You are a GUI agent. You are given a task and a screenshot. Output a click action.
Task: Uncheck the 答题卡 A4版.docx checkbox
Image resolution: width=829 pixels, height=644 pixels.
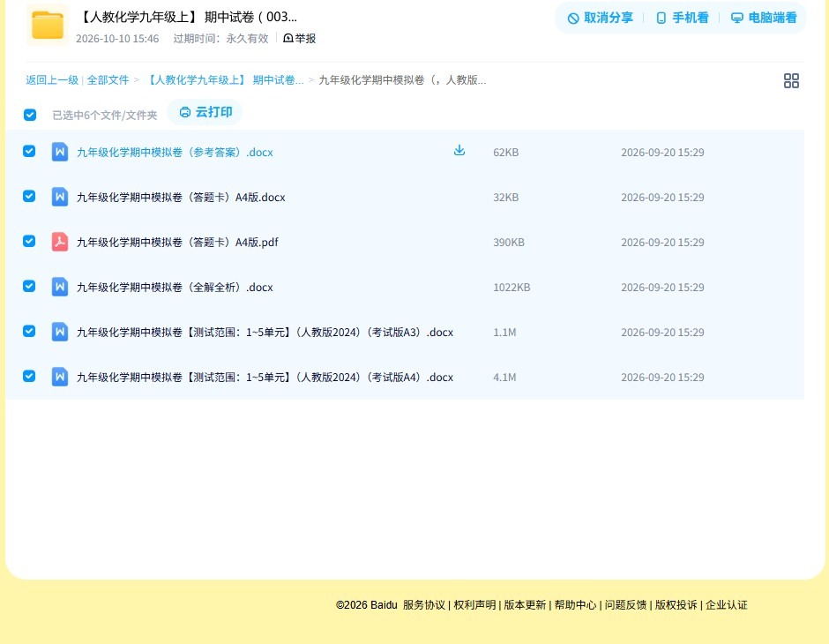click(x=29, y=196)
